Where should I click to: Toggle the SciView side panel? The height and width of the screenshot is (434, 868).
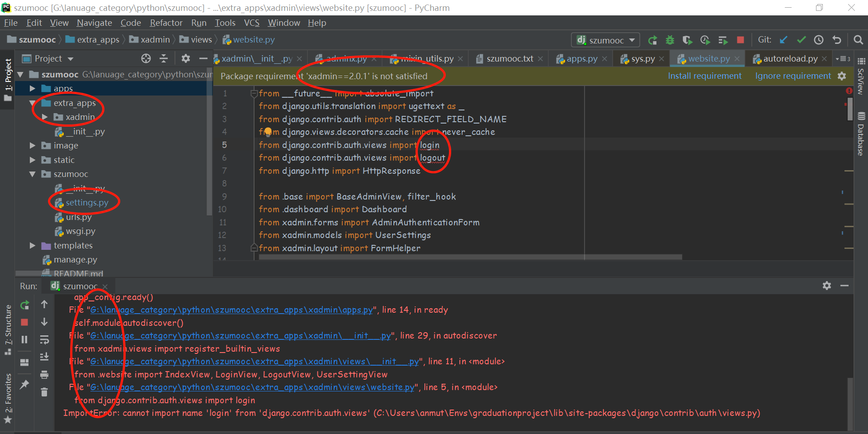pos(861,77)
